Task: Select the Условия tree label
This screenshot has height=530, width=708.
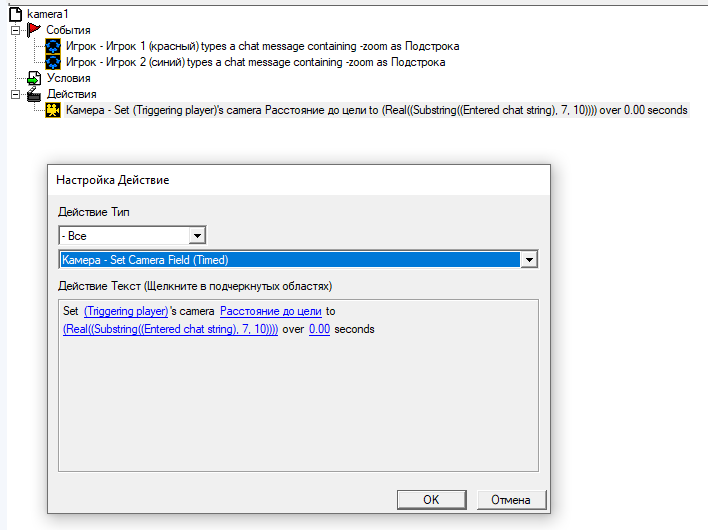Action: [x=68, y=78]
